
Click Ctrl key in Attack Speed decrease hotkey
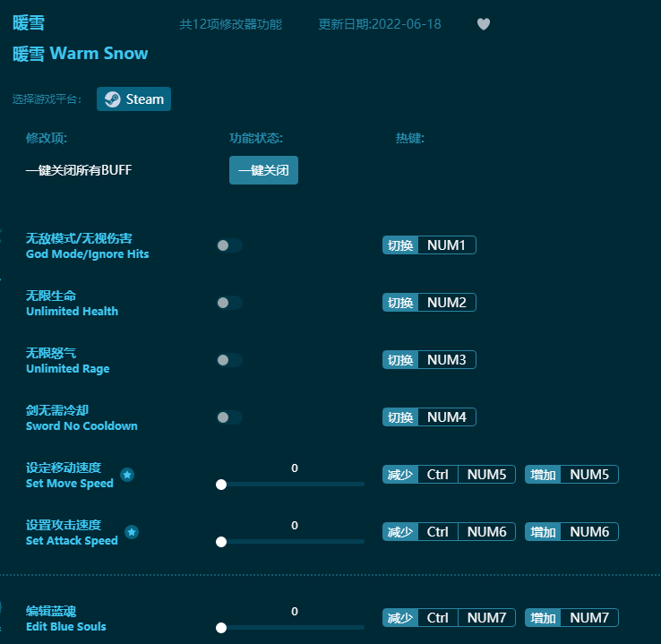(x=438, y=532)
